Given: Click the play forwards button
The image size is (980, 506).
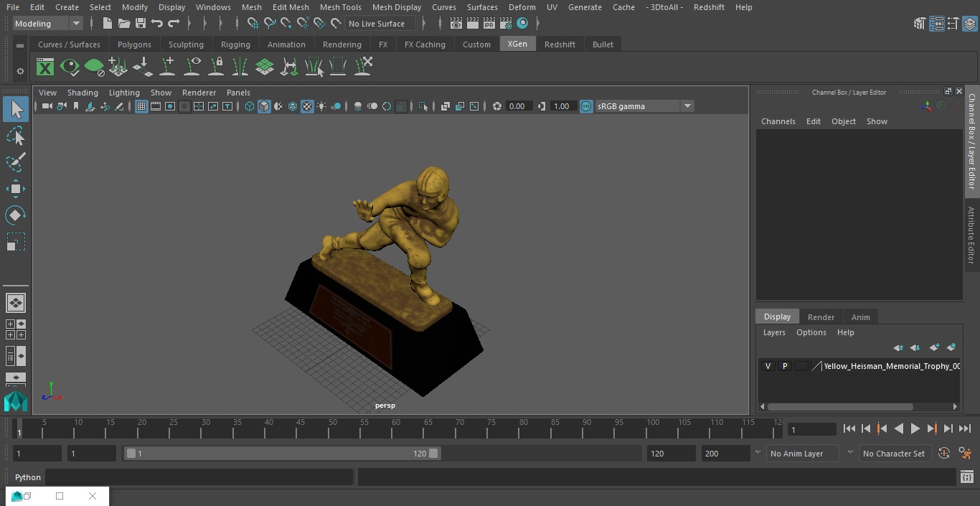Looking at the screenshot, I should click(x=915, y=428).
